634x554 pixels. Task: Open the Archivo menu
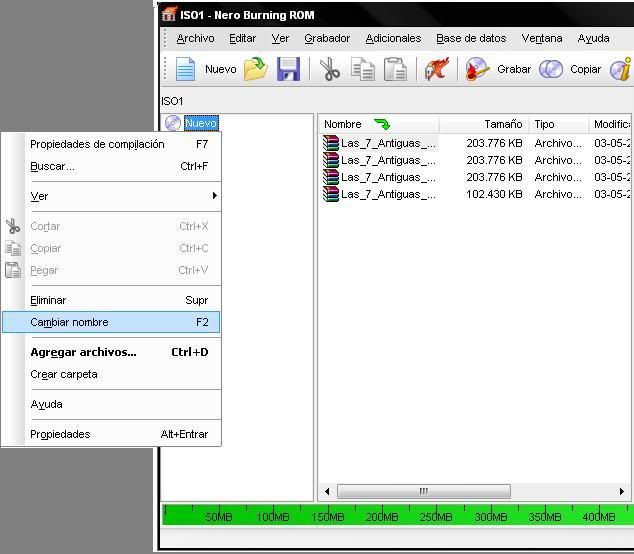[195, 38]
